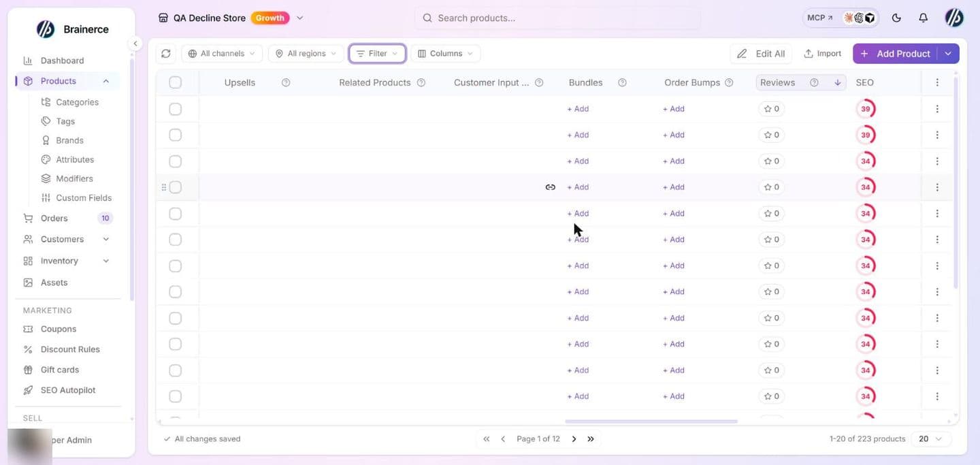
Task: Open the Brands page
Action: 69,140
